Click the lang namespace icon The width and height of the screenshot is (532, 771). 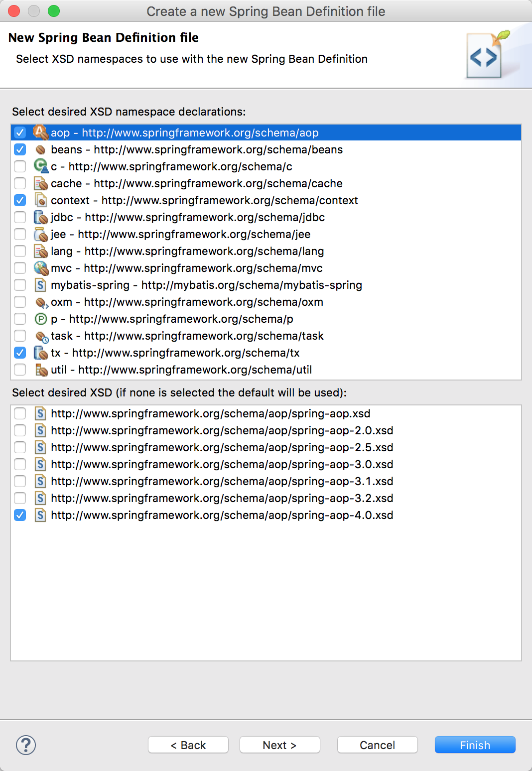pos(40,251)
